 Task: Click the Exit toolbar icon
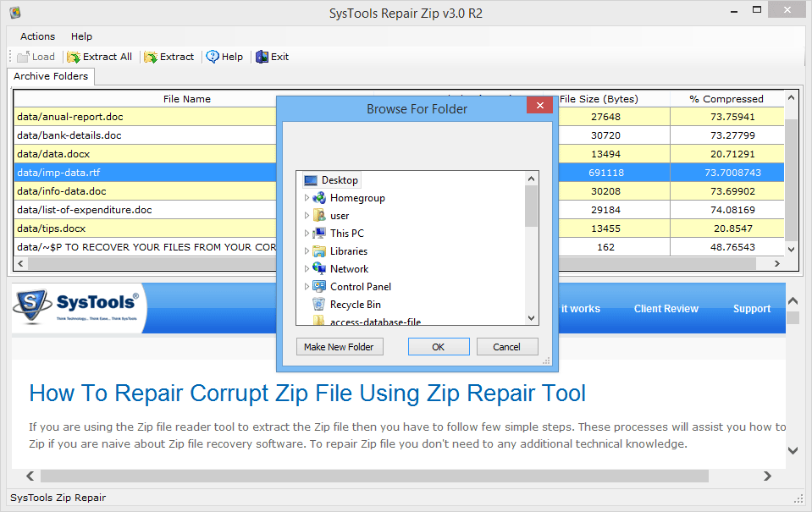click(x=262, y=57)
